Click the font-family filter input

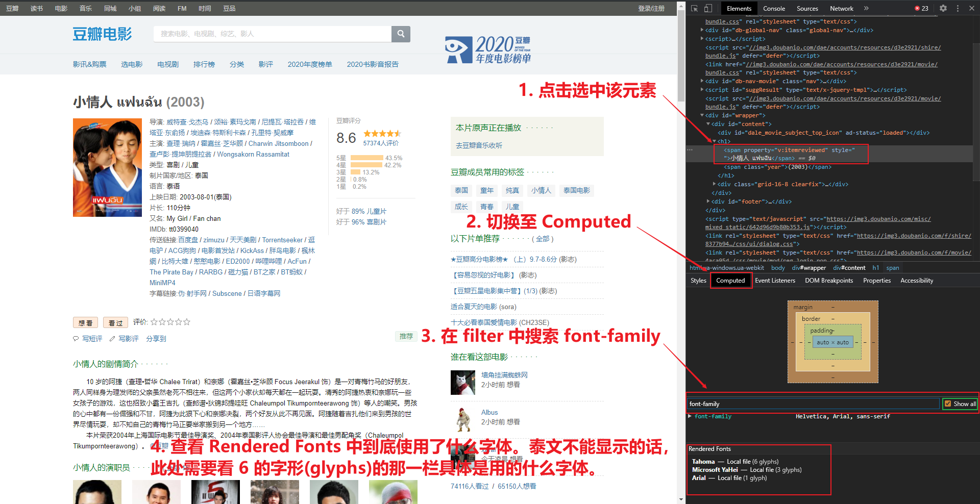813,404
